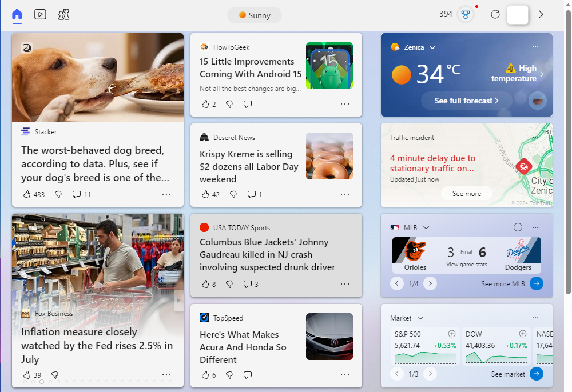Open more options on the weather card
Viewport: 572px width, 392px height.
tap(535, 47)
